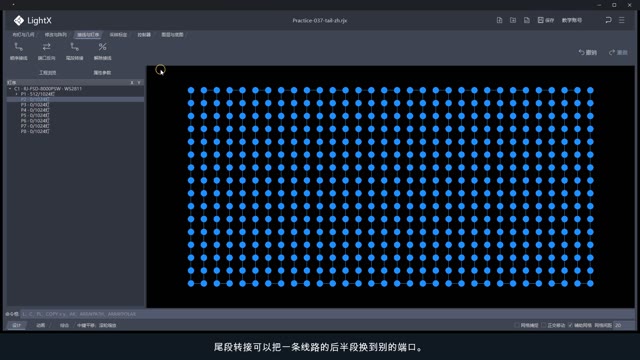Open the teaching account button in title bar
Screen dimensions: 640x360
tap(572, 20)
